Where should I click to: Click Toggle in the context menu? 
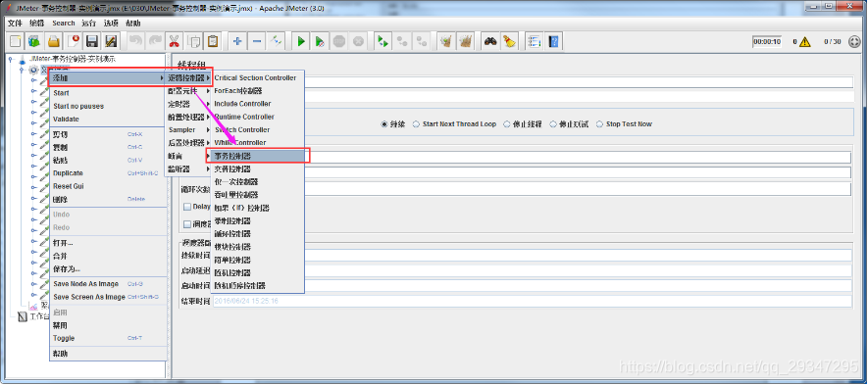[108, 339]
